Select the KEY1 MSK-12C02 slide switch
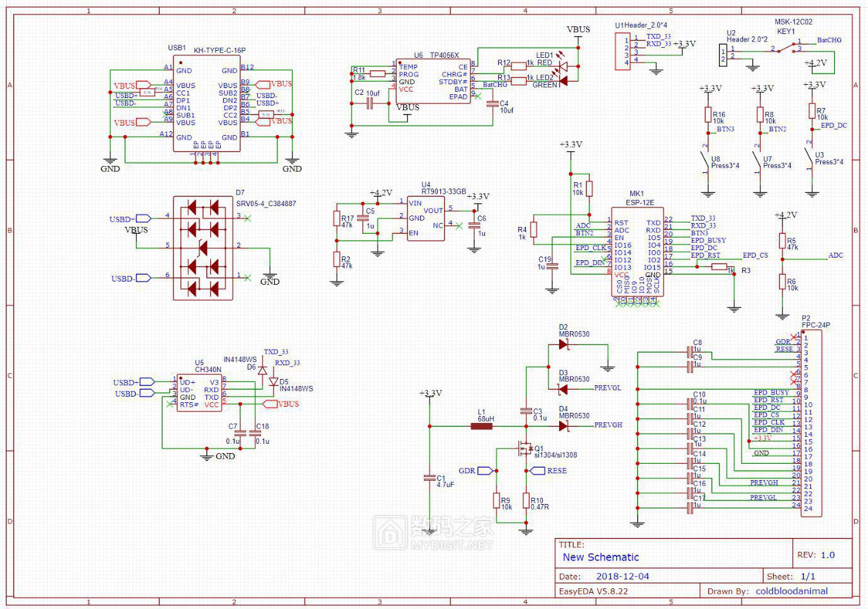Image resolution: width=868 pixels, height=609 pixels. pyautogui.click(x=786, y=48)
